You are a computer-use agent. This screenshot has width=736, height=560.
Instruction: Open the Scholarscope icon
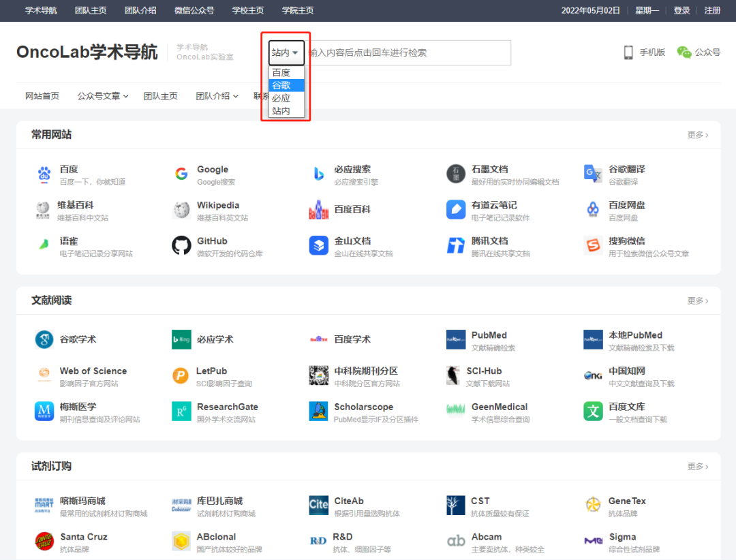point(319,411)
